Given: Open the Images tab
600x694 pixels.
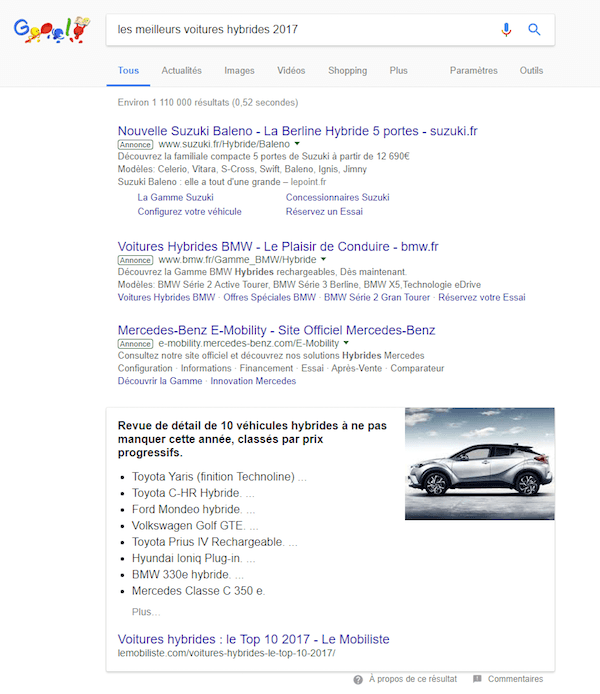Looking at the screenshot, I should 239,71.
